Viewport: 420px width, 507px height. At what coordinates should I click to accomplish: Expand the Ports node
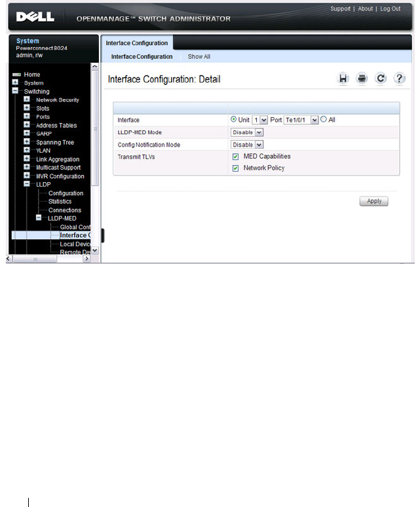tap(26, 116)
